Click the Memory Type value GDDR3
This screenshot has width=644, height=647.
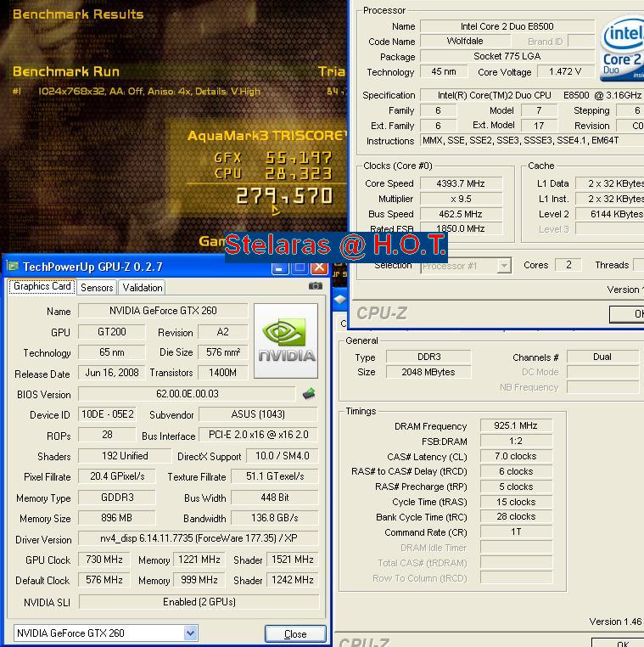click(117, 498)
